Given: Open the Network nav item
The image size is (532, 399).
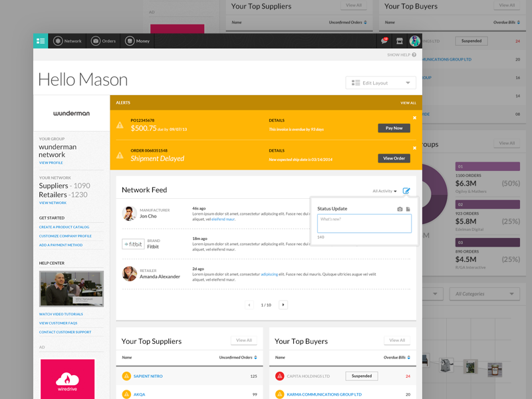Looking at the screenshot, I should pos(67,41).
